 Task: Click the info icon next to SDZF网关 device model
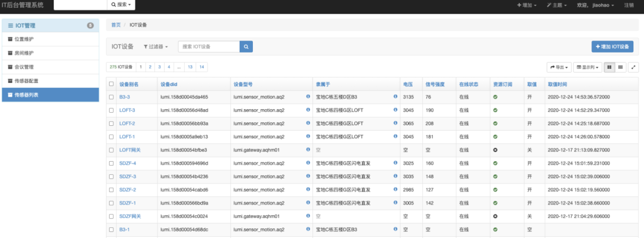coord(308,216)
